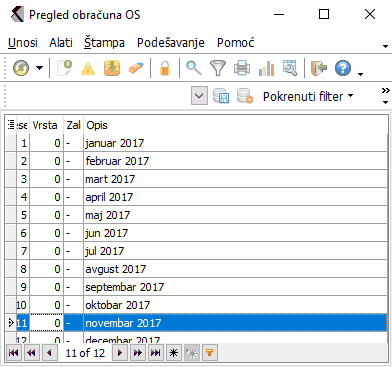The image size is (392, 367).
Task: Expand the dropdown arrow next to refresh
Action: tap(39, 68)
